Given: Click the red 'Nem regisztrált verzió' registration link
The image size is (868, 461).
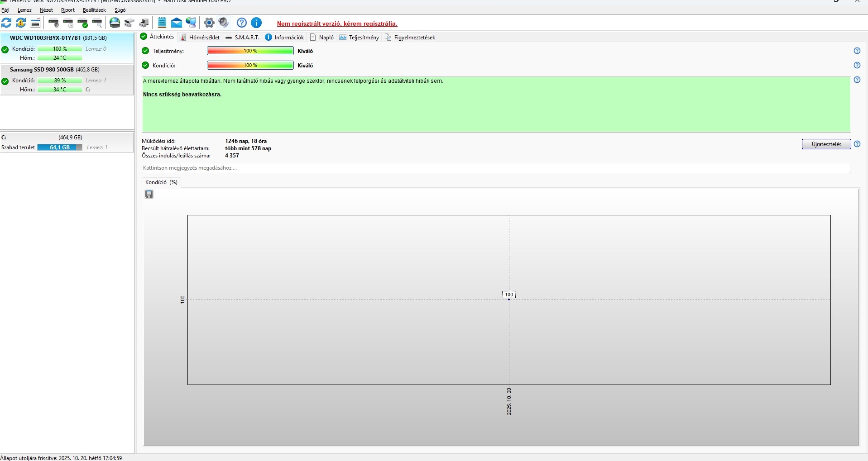Looking at the screenshot, I should [x=337, y=24].
